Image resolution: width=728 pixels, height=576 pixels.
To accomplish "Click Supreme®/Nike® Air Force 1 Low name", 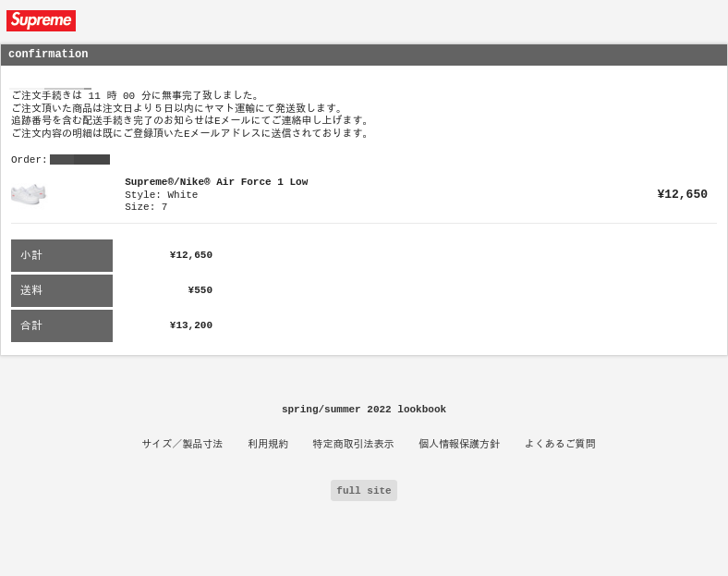I will (216, 181).
